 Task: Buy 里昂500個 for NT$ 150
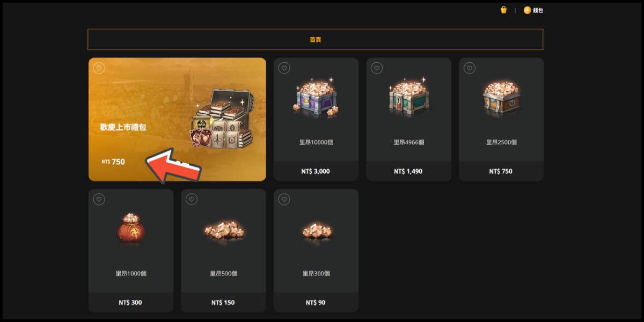(x=223, y=302)
